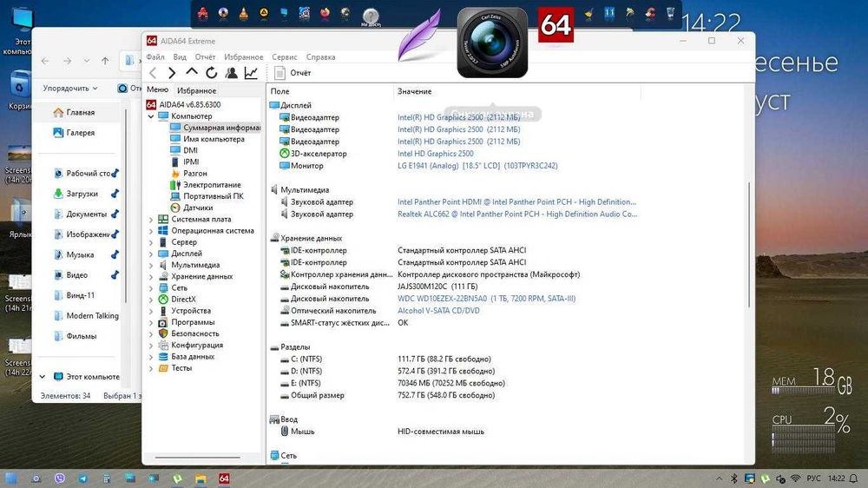Switch to the Меню tab

coord(158,89)
